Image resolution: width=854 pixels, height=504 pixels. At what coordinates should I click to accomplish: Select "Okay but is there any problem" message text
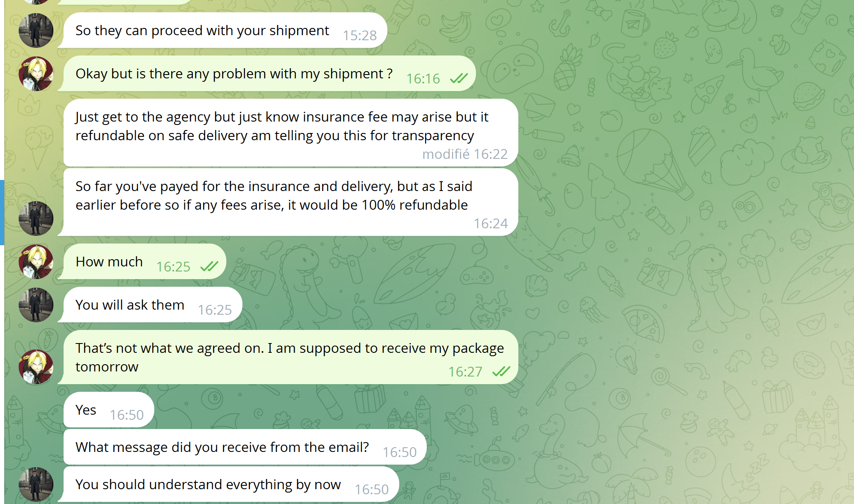(x=234, y=74)
